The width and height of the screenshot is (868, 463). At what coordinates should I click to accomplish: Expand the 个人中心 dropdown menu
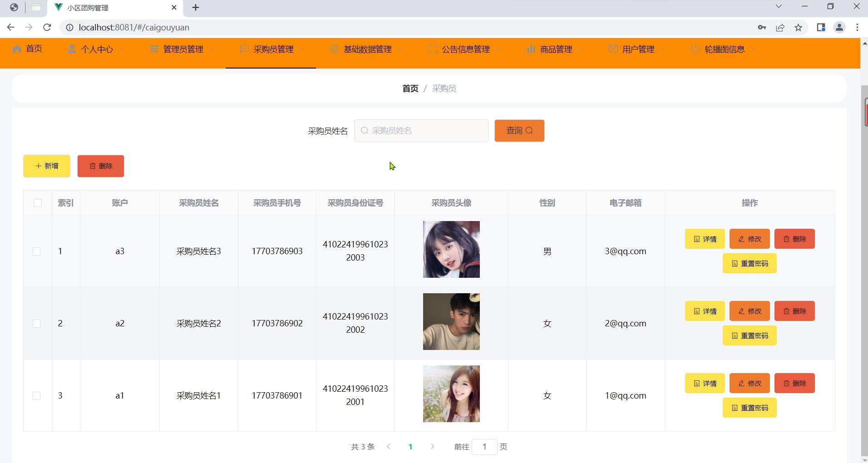coord(96,49)
